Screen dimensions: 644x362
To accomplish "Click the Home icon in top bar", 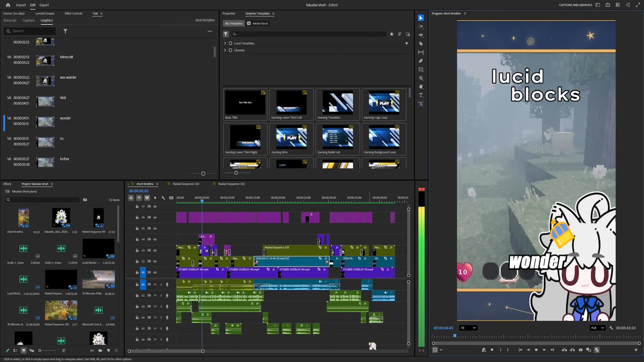I will coord(8,5).
